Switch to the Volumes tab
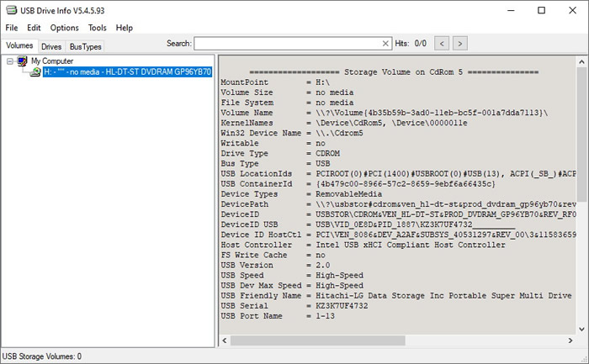 click(19, 46)
